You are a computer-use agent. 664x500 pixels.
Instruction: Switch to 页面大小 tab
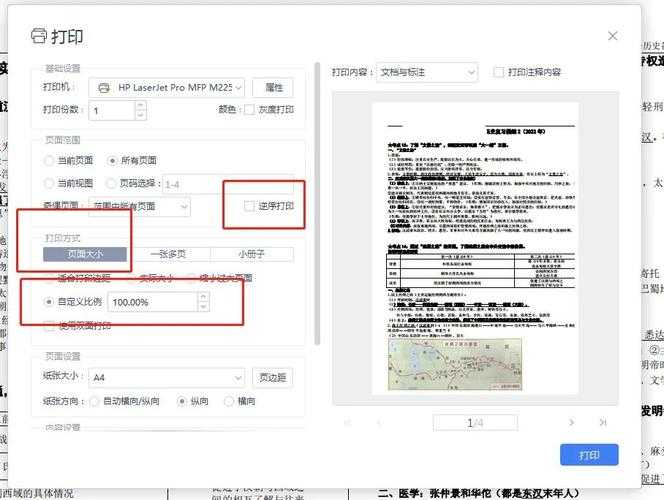[x=85, y=254]
